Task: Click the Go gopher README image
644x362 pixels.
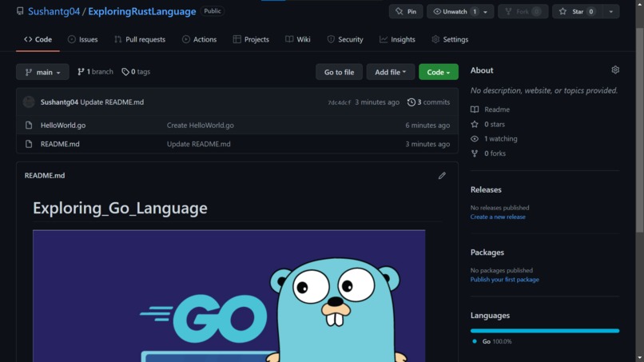Action: [x=229, y=296]
